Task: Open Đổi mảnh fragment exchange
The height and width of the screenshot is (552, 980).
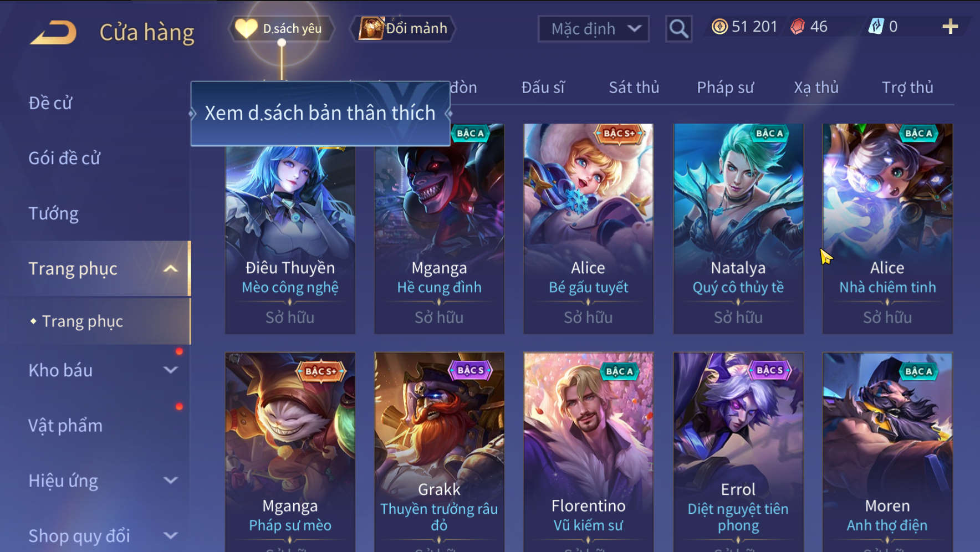Action: pyautogui.click(x=404, y=28)
